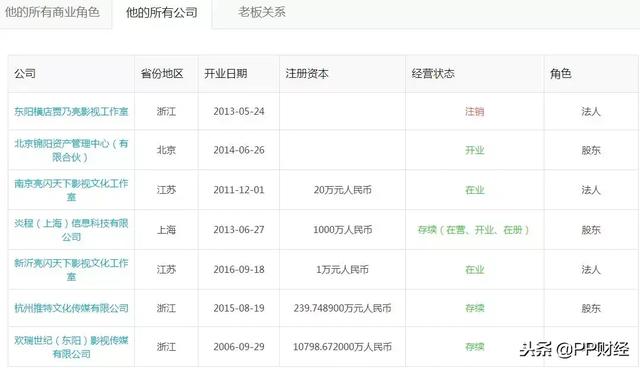
Task: Open 南京亮闪天下影视文化工作室 link
Action: 71,190
